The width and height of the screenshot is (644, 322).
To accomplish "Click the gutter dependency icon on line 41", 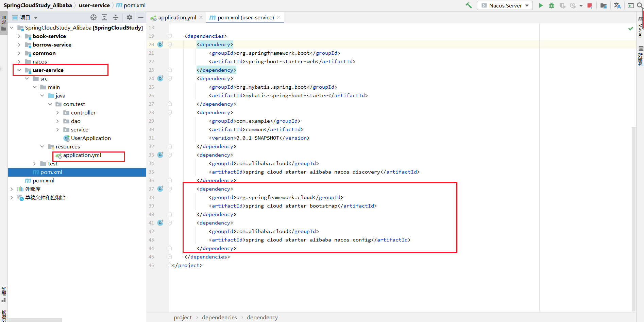I will [x=160, y=222].
